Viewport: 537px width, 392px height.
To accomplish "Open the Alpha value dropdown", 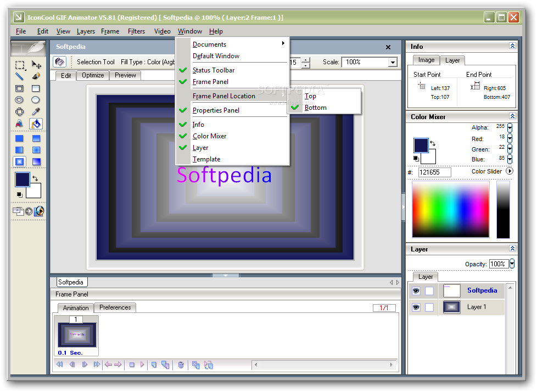I will click(510, 128).
